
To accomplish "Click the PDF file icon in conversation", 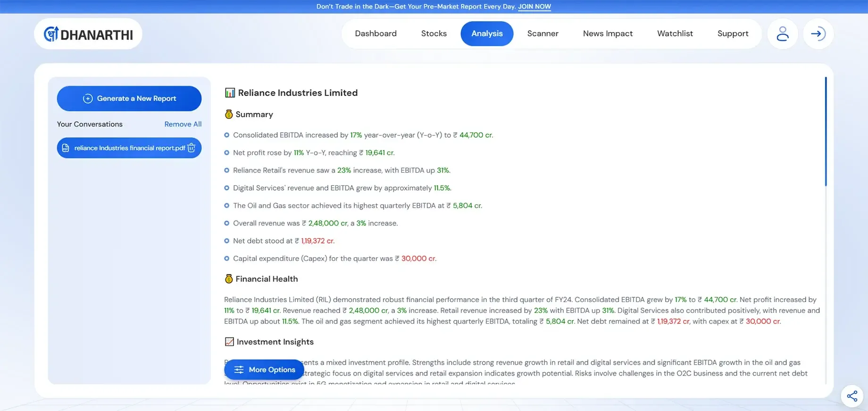I will coord(66,148).
